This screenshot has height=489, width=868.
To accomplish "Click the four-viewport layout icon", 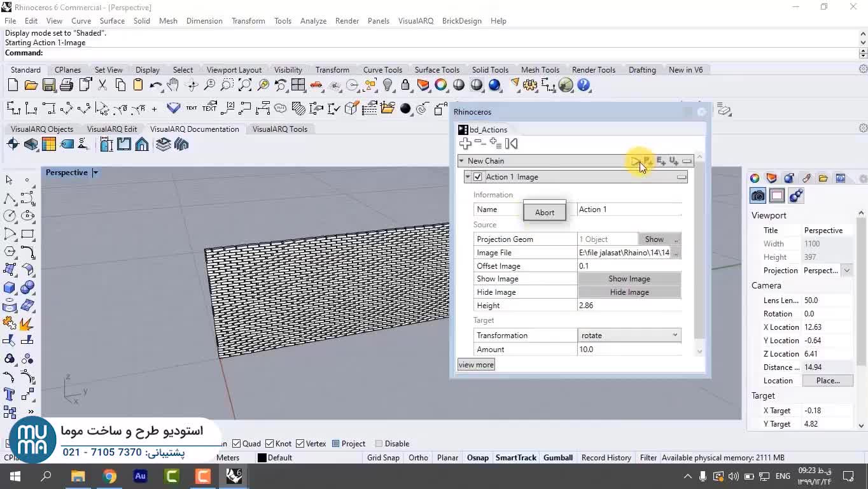I will click(298, 85).
